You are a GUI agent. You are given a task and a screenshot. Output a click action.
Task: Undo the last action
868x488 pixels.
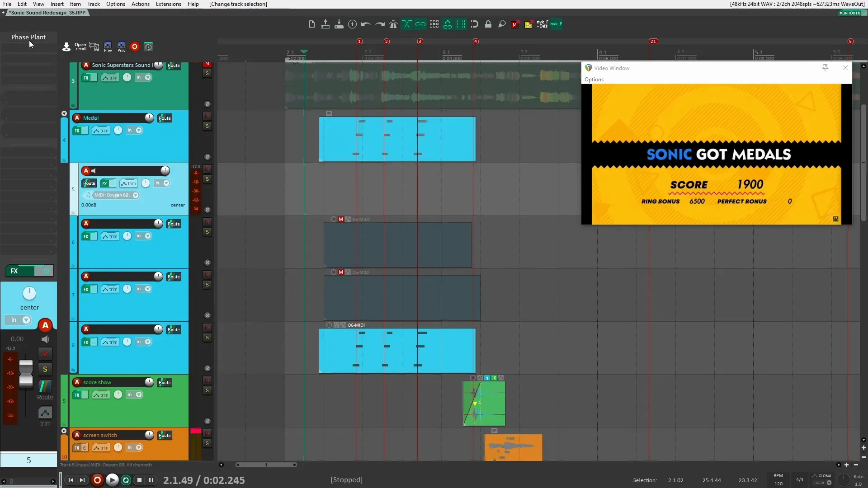pyautogui.click(x=366, y=24)
